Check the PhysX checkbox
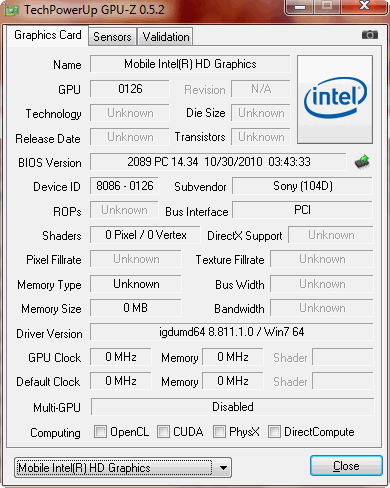390x488 pixels. click(x=219, y=432)
